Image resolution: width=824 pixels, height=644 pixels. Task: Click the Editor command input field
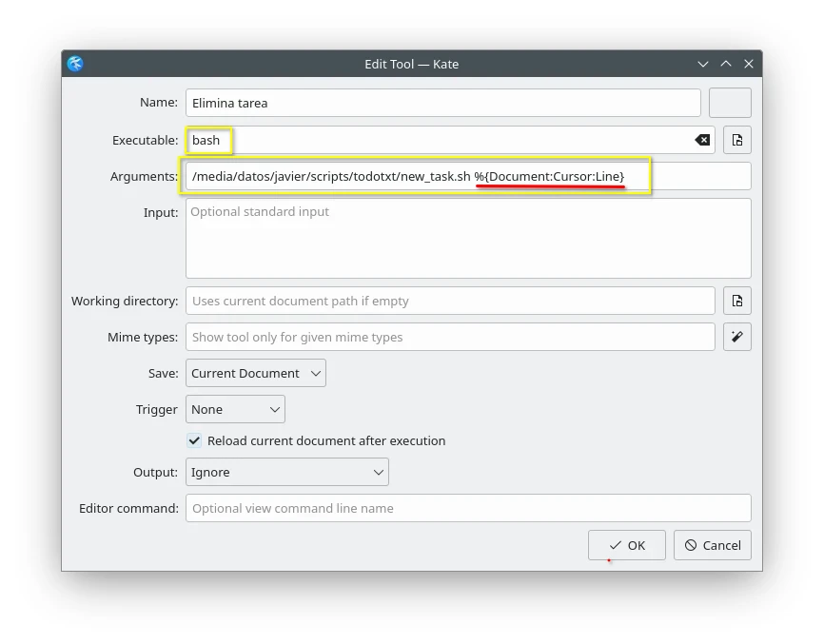pos(468,508)
